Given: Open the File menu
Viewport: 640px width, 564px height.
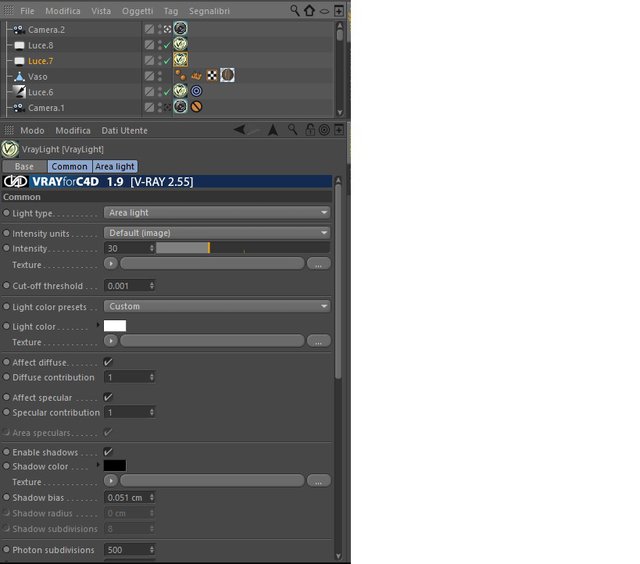Looking at the screenshot, I should pyautogui.click(x=27, y=11).
